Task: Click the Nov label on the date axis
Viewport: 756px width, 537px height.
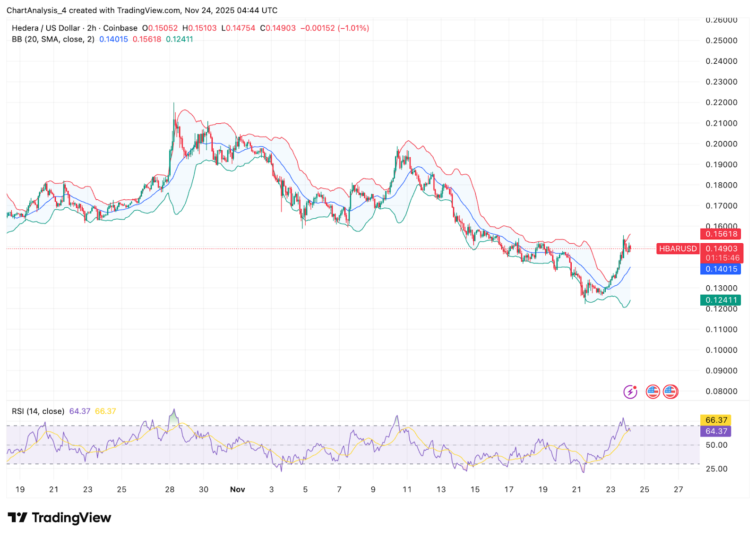Action: (237, 489)
